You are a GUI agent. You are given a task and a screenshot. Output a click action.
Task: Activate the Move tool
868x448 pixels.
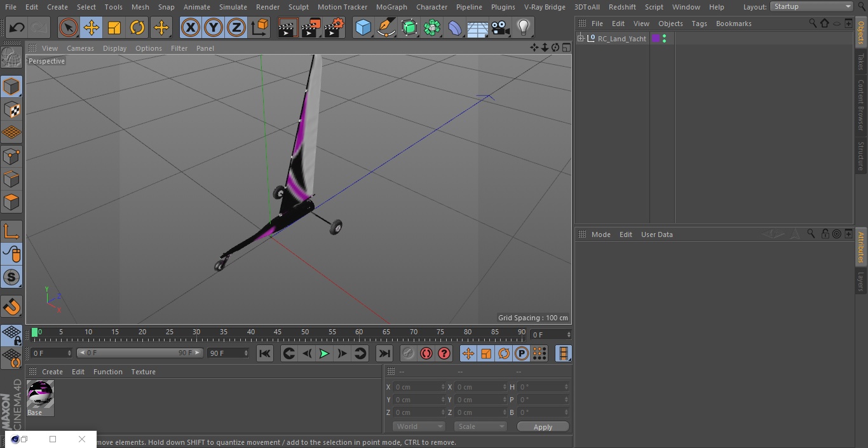pyautogui.click(x=92, y=27)
